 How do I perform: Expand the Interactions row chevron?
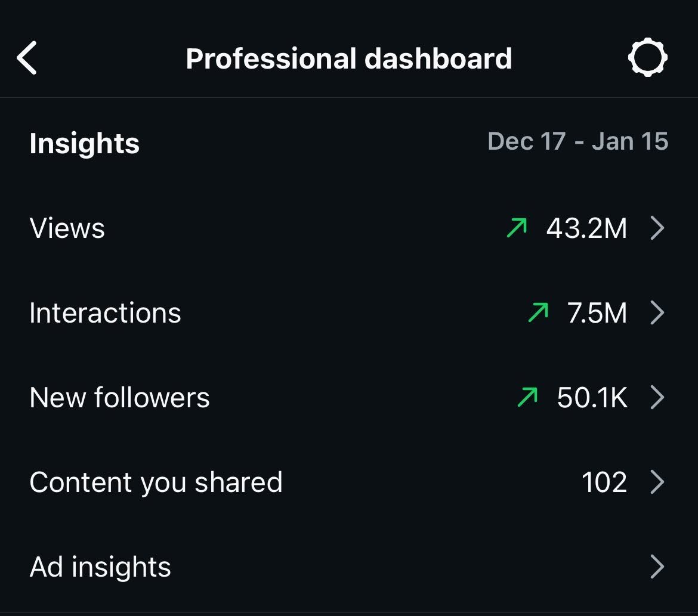coord(657,312)
